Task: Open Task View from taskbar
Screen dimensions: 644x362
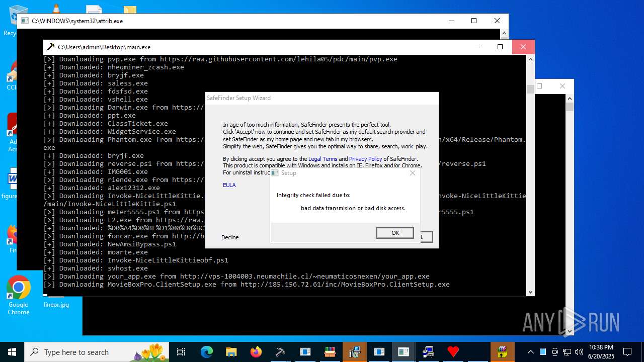Action: pyautogui.click(x=181, y=352)
